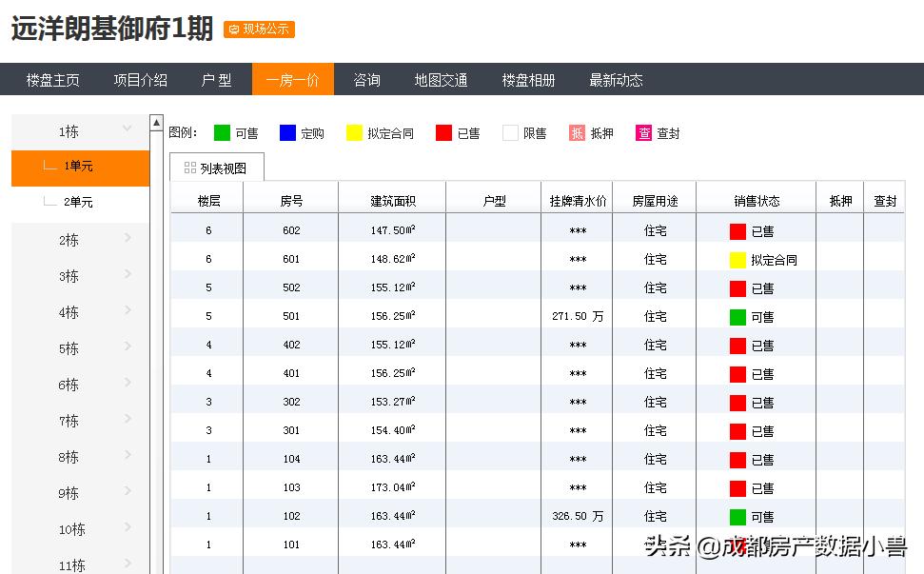Open the 地图交通 menu item
The image size is (924, 574).
440,80
